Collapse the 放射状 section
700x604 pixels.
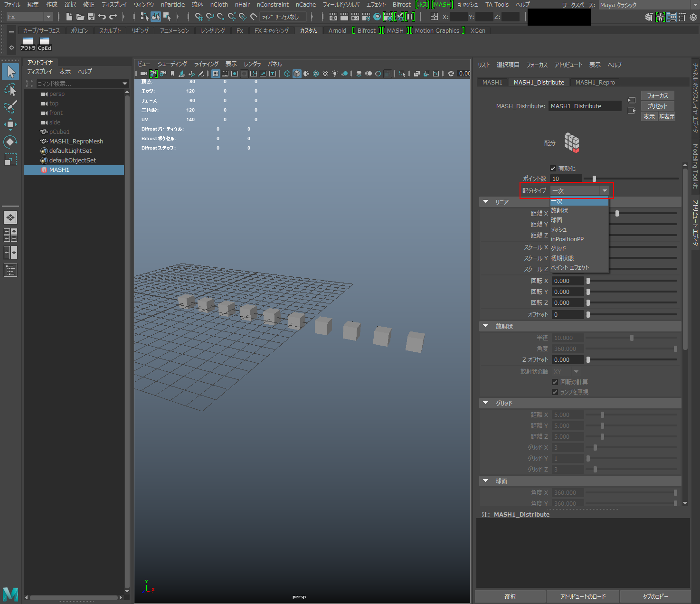[x=485, y=326]
